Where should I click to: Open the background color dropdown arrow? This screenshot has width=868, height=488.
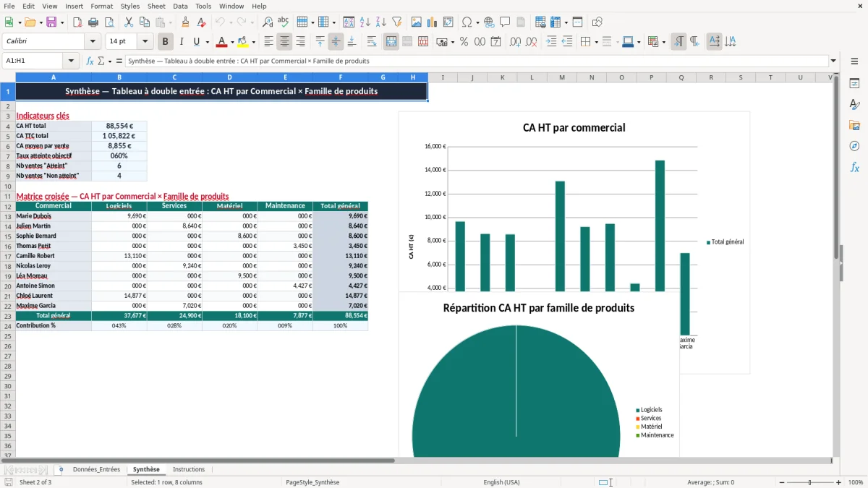253,42
